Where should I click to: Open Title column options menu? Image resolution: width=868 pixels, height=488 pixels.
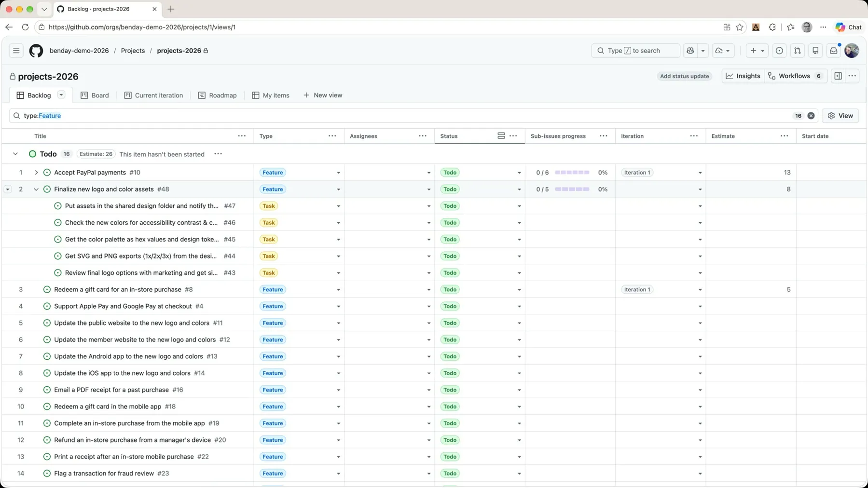point(242,136)
